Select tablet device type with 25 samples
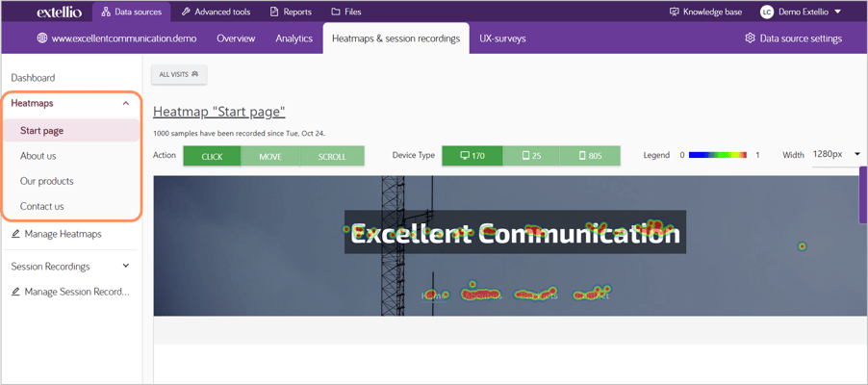Image resolution: width=868 pixels, height=385 pixels. click(x=531, y=156)
